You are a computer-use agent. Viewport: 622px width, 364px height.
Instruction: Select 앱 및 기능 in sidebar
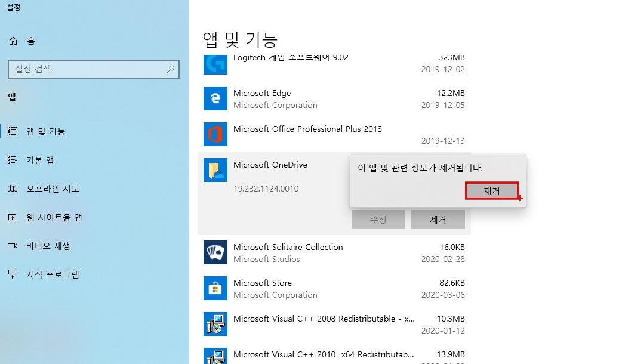(45, 131)
